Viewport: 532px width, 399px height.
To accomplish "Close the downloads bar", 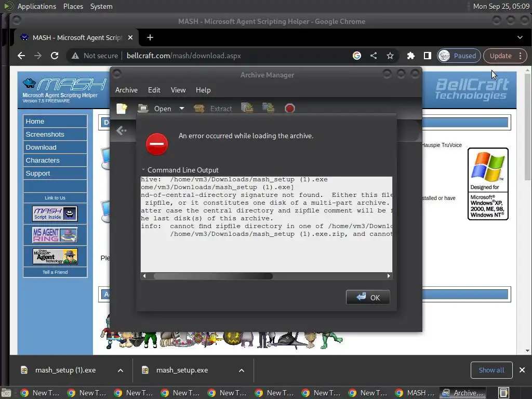I will point(522,370).
